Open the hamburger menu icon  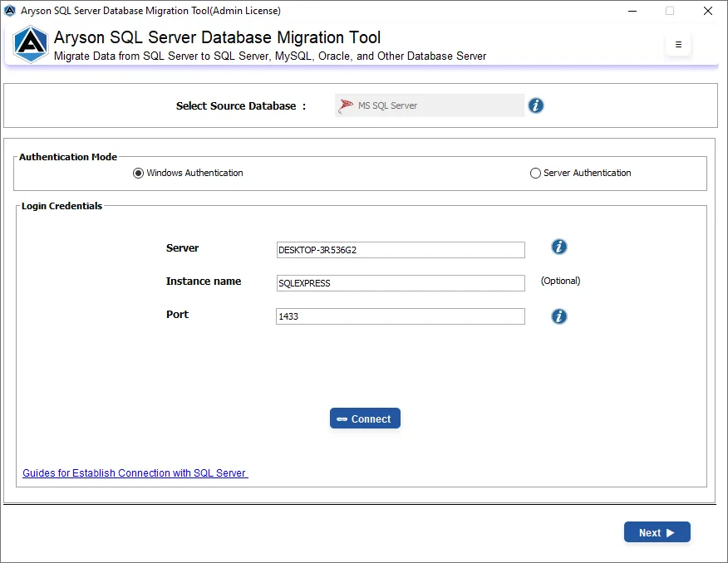coord(678,45)
